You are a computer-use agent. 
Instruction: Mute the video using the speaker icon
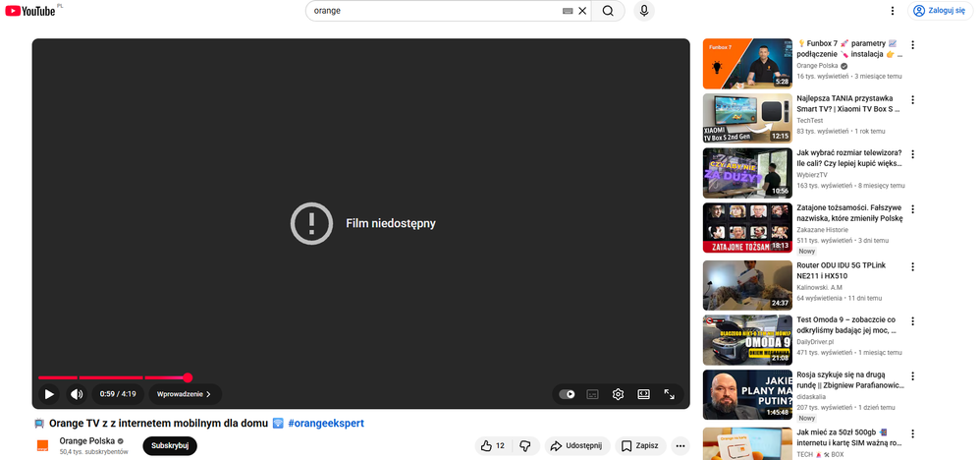click(77, 394)
